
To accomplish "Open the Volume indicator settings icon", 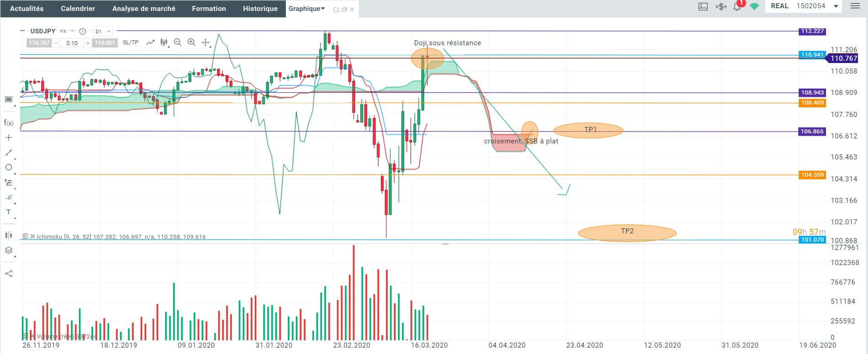I will [26, 336].
